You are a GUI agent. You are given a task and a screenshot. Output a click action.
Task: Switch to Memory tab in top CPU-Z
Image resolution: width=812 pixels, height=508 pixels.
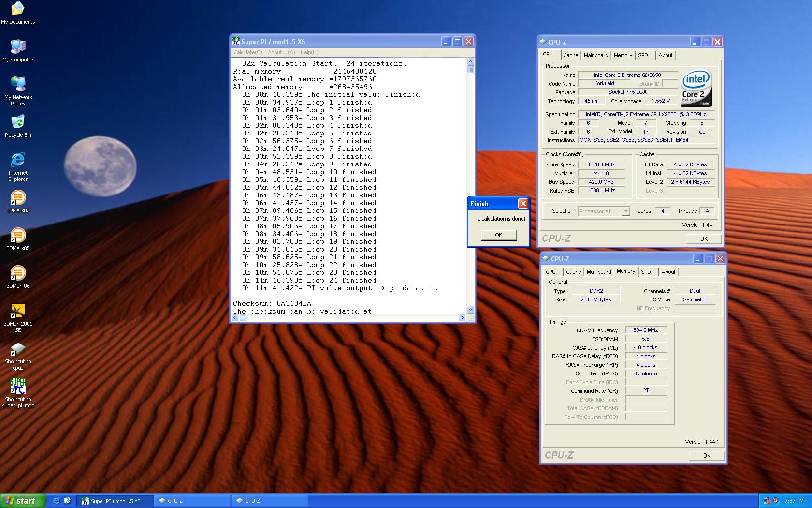(x=623, y=55)
